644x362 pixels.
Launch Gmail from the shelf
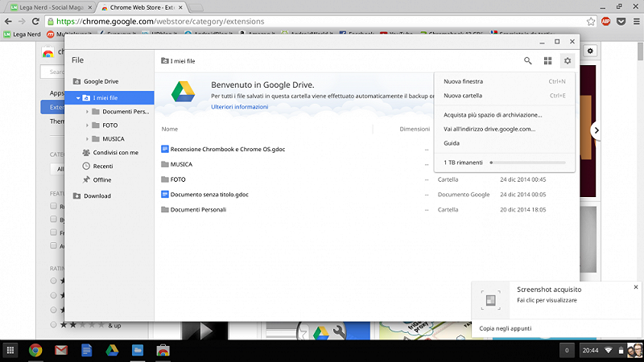tap(61, 351)
